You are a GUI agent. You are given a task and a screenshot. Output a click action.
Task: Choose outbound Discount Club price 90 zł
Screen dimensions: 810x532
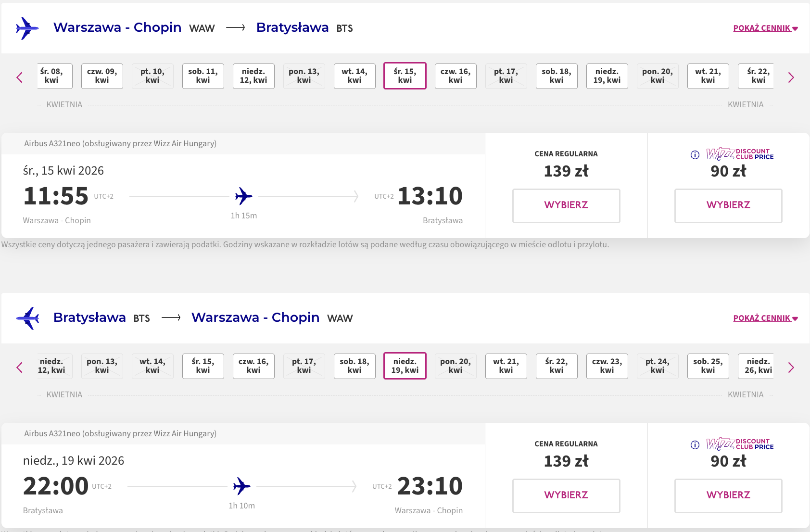(x=728, y=205)
